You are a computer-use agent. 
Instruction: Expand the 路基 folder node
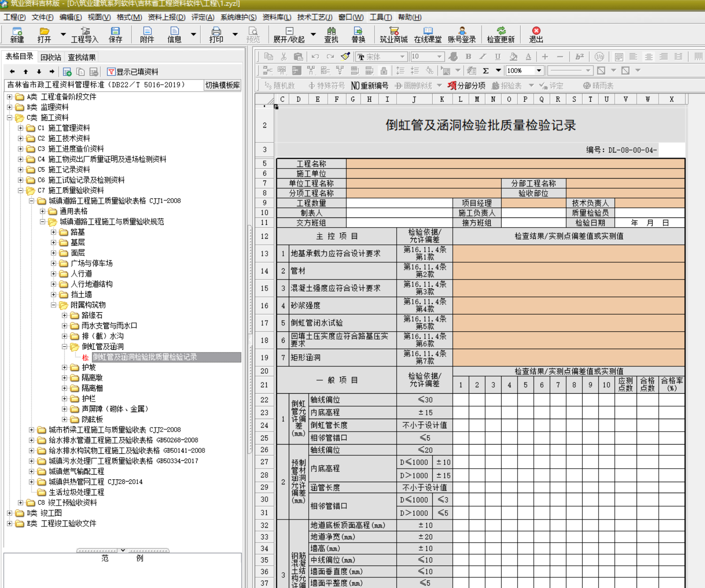tap(54, 232)
